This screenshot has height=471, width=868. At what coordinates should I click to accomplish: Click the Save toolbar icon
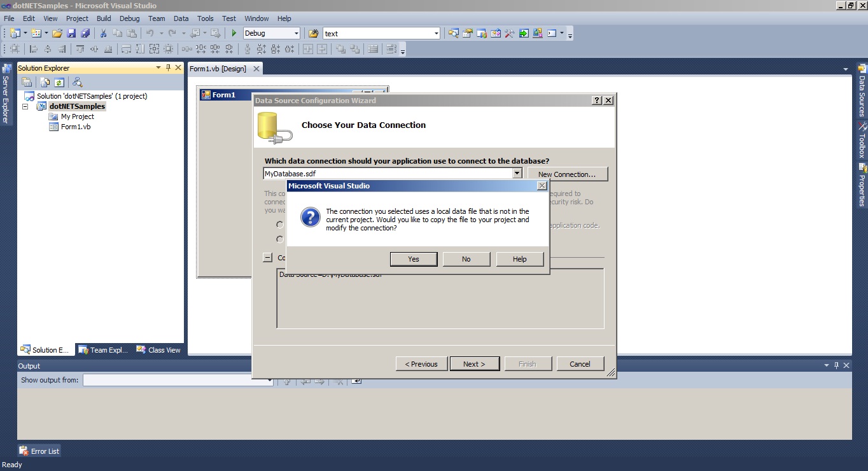pyautogui.click(x=71, y=33)
